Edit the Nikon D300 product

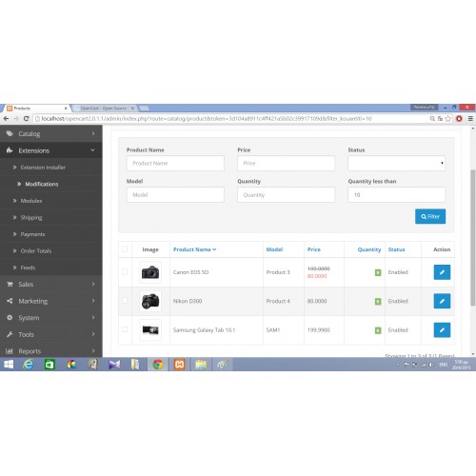[x=442, y=301]
